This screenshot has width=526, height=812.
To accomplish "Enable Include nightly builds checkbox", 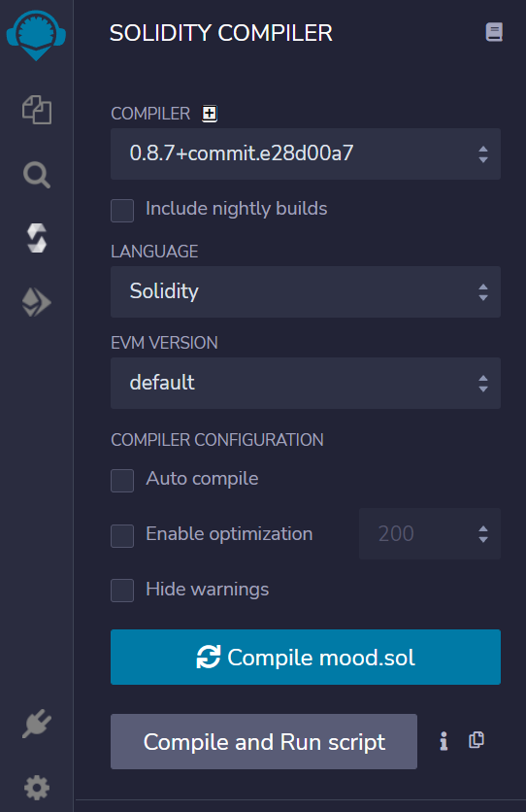I will click(122, 210).
